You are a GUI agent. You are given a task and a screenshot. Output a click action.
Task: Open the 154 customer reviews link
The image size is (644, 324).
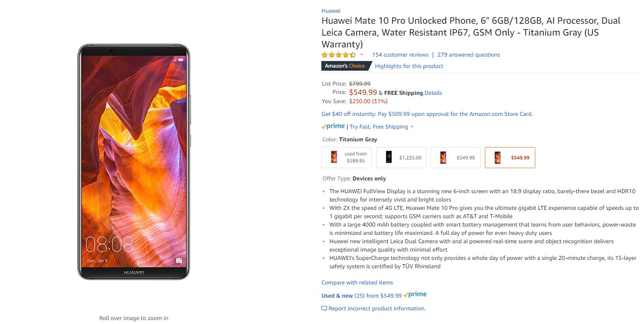[x=400, y=55]
